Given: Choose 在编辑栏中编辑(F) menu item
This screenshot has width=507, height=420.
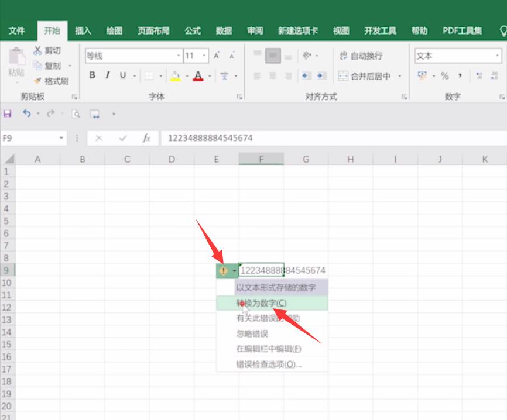Looking at the screenshot, I should (272, 349).
